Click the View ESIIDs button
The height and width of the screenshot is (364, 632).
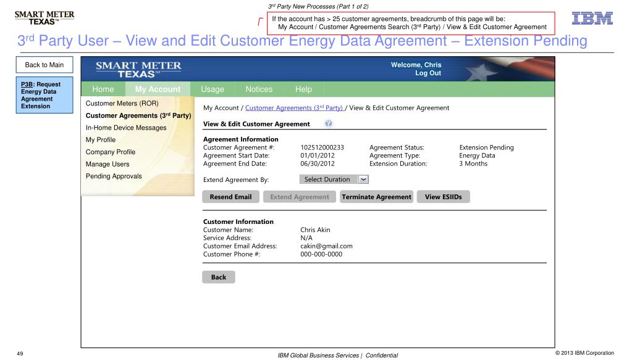[x=444, y=197]
